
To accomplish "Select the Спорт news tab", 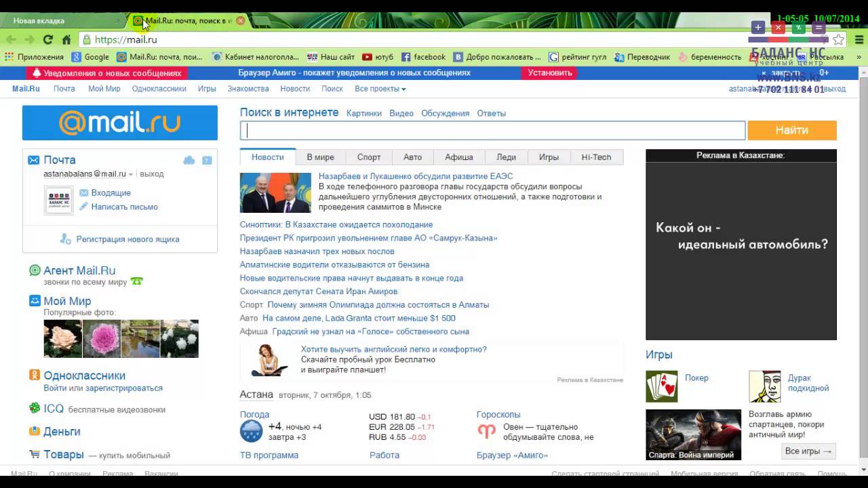I will tap(369, 157).
